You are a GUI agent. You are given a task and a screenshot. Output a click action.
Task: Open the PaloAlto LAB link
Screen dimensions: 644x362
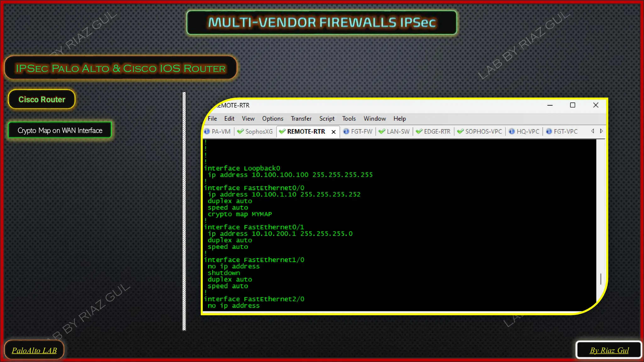(34, 350)
